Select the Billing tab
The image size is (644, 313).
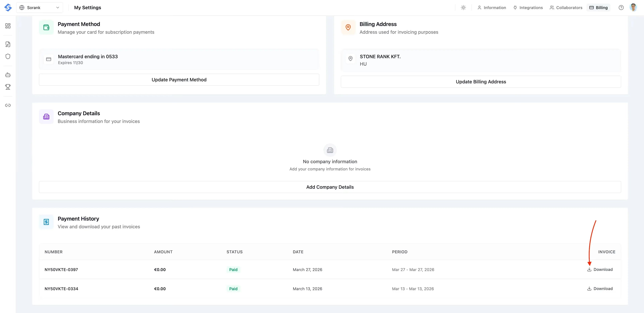point(599,8)
